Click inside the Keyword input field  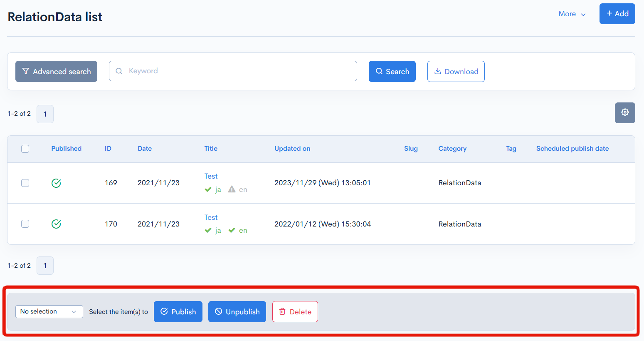pyautogui.click(x=233, y=71)
